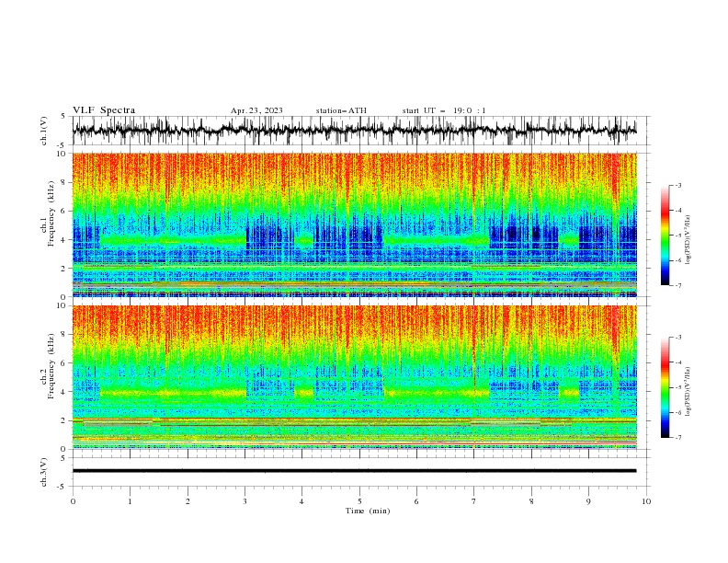Screen dimensions: 728x563
Task: Click ch.1 voltage axis "-5" tick label
Action: pos(61,145)
